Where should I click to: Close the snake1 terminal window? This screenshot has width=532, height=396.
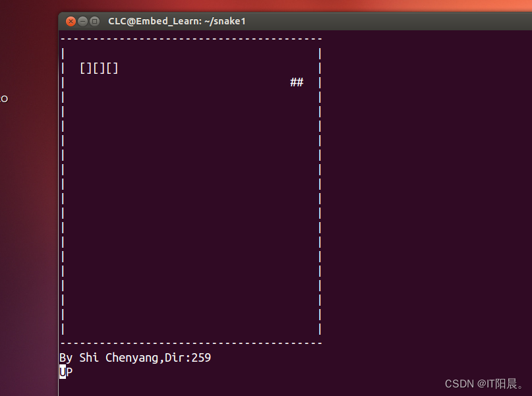(71, 21)
